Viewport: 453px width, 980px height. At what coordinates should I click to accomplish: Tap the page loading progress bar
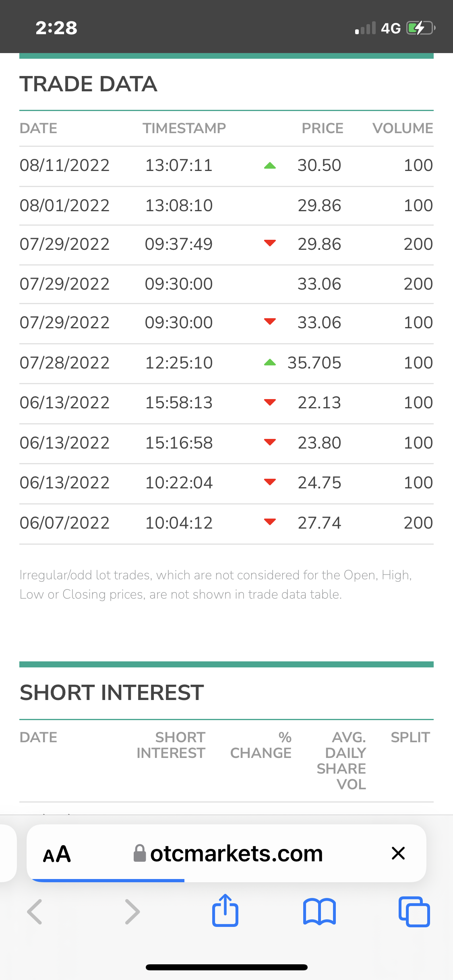click(x=108, y=881)
